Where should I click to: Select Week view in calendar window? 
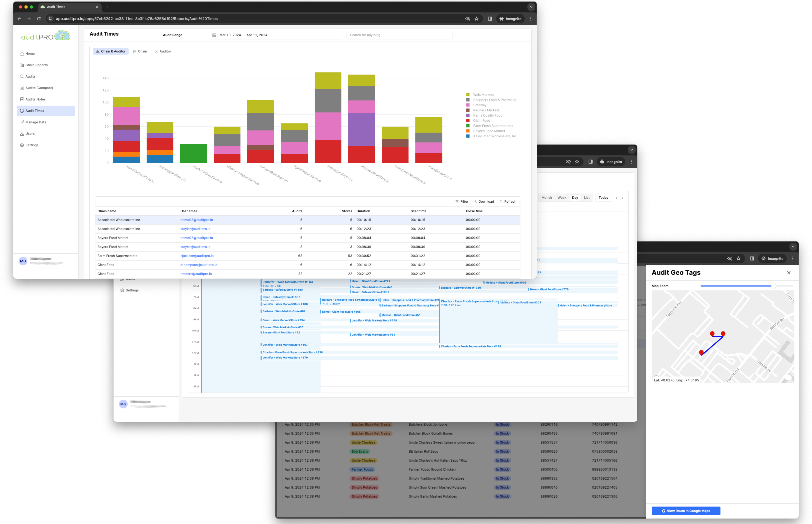tap(561, 198)
